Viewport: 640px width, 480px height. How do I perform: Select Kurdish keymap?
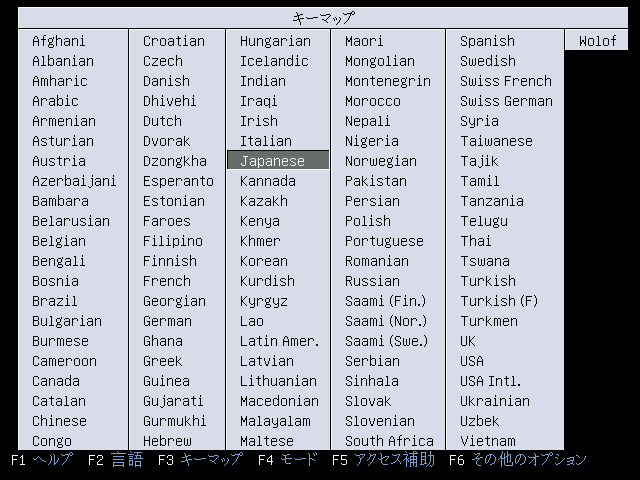click(x=267, y=281)
